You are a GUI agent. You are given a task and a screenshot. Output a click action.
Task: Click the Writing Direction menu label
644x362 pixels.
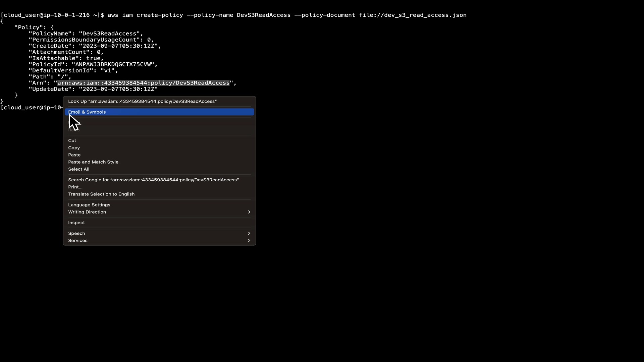87,212
